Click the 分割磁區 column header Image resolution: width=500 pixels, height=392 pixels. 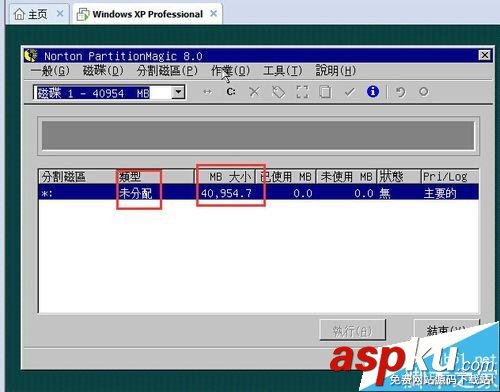click(77, 176)
